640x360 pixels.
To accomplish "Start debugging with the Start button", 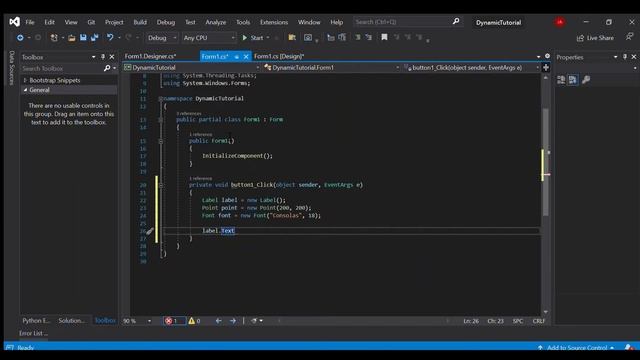I will (x=252, y=38).
